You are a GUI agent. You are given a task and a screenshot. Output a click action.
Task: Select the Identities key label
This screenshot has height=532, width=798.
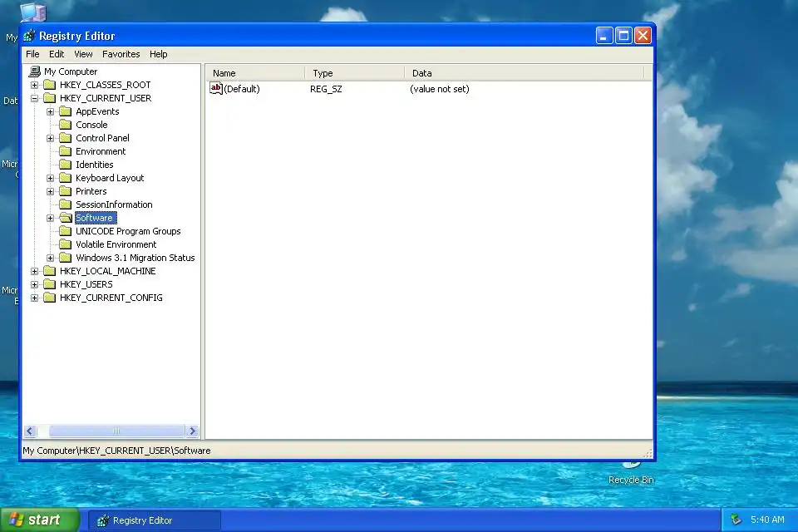click(95, 165)
